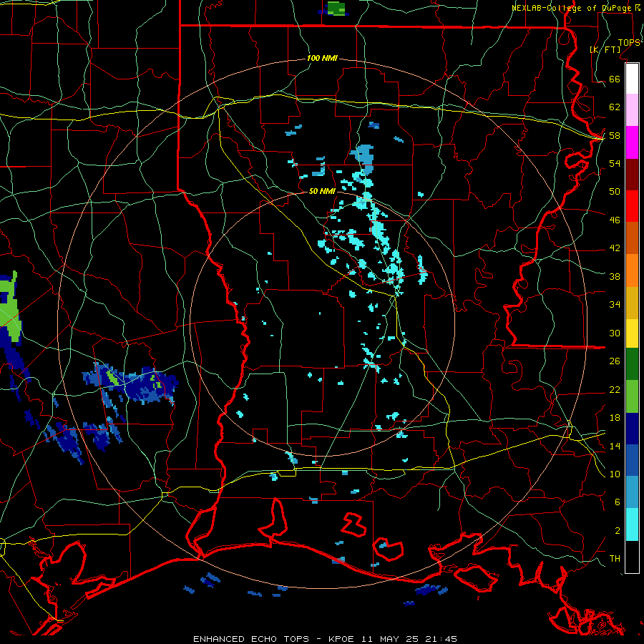644x644 pixels.
Task: Click the dark green legend swatch
Action: click(632, 364)
